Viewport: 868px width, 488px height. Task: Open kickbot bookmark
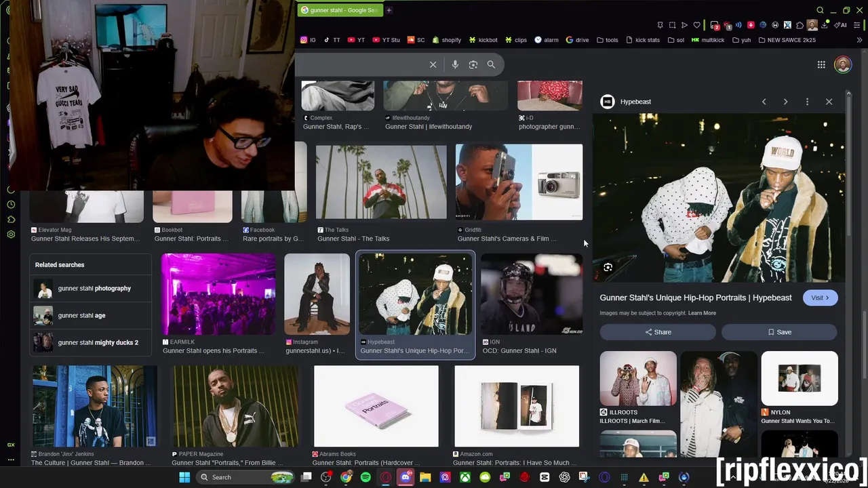click(x=483, y=40)
